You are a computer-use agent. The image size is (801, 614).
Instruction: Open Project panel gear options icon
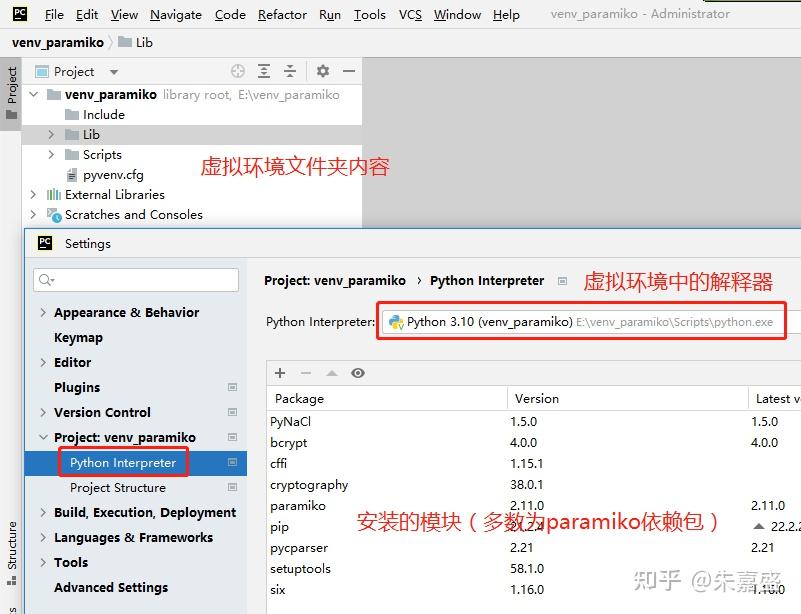tap(322, 71)
